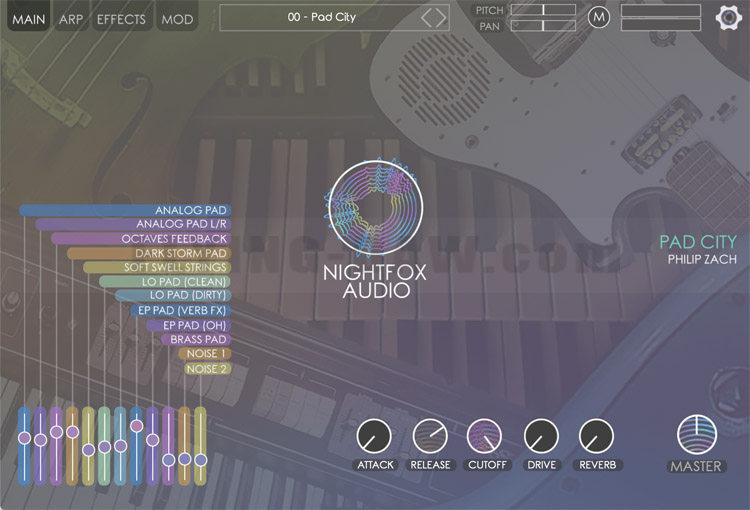This screenshot has height=510, width=750.
Task: Go to previous preset with left arrow
Action: click(x=426, y=18)
